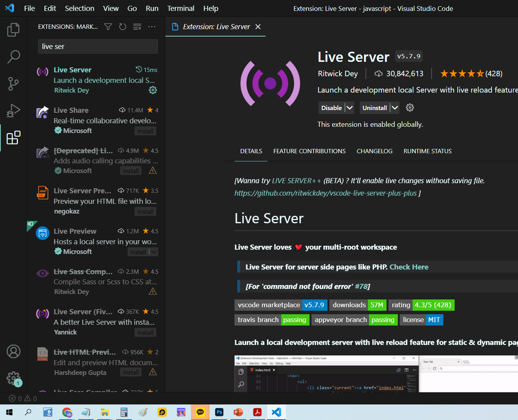Image resolution: width=518 pixels, height=420 pixels.
Task: Refresh the extensions list
Action: coord(122,26)
